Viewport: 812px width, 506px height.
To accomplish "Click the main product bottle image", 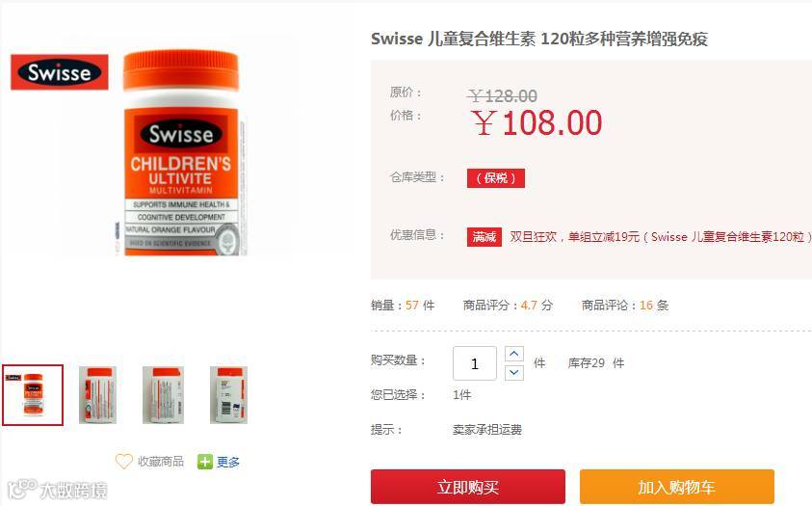I will tap(181, 153).
